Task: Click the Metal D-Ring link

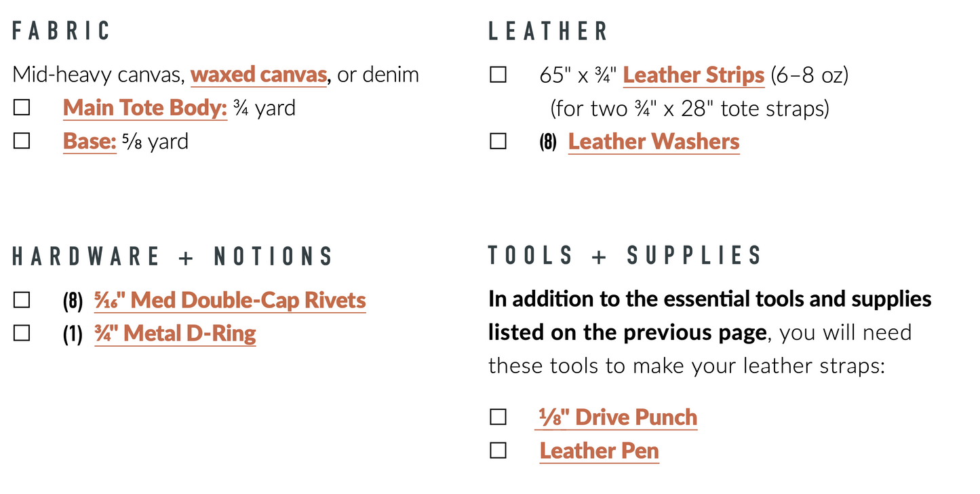Action: (x=175, y=333)
